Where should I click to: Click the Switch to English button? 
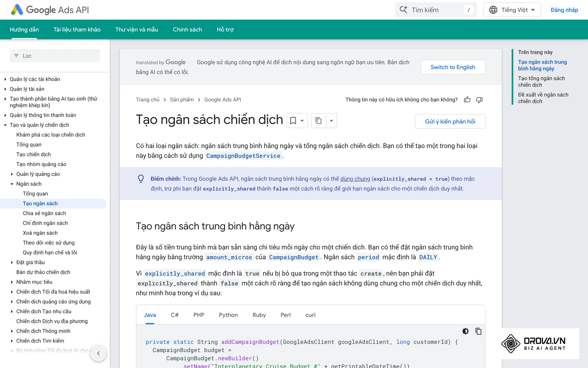453,67
